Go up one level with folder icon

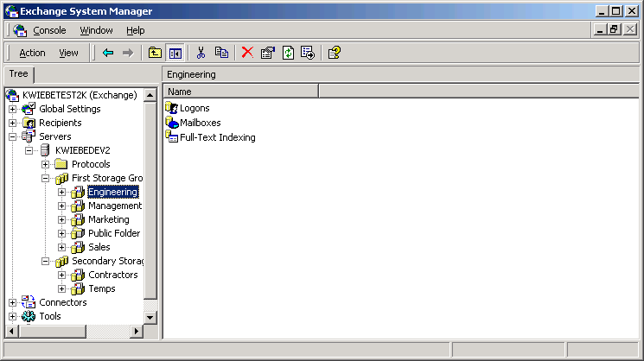click(x=155, y=53)
